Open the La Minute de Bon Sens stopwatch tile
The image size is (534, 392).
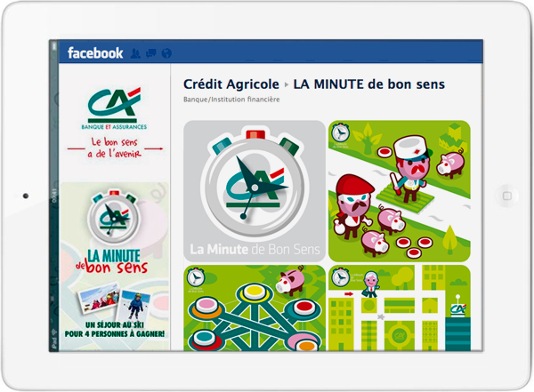coord(255,191)
